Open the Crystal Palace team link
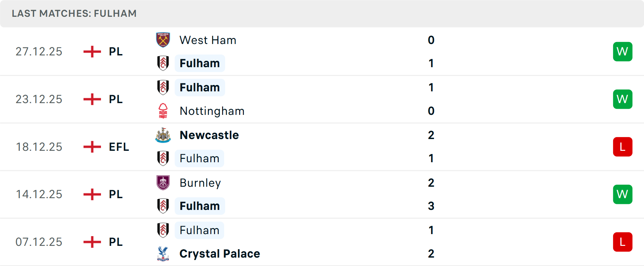 click(x=220, y=254)
